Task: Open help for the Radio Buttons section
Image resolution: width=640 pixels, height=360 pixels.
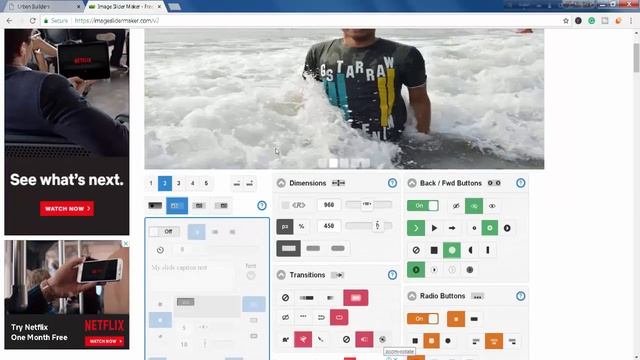Action: (x=520, y=296)
